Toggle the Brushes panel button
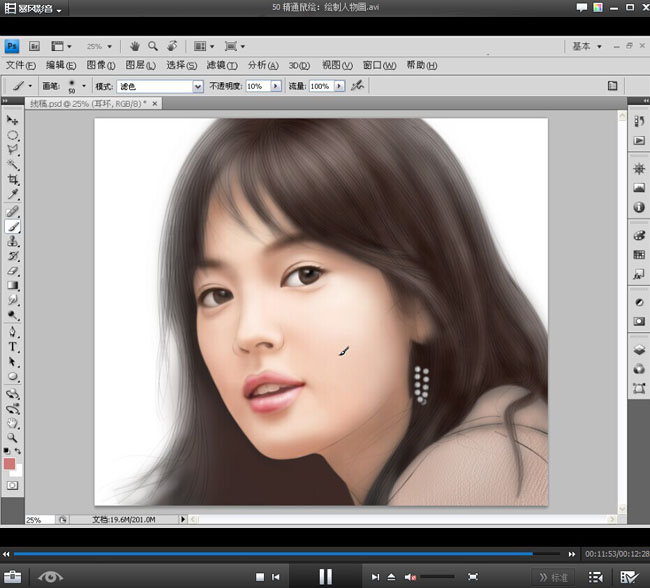The width and height of the screenshot is (650, 588). 612,86
